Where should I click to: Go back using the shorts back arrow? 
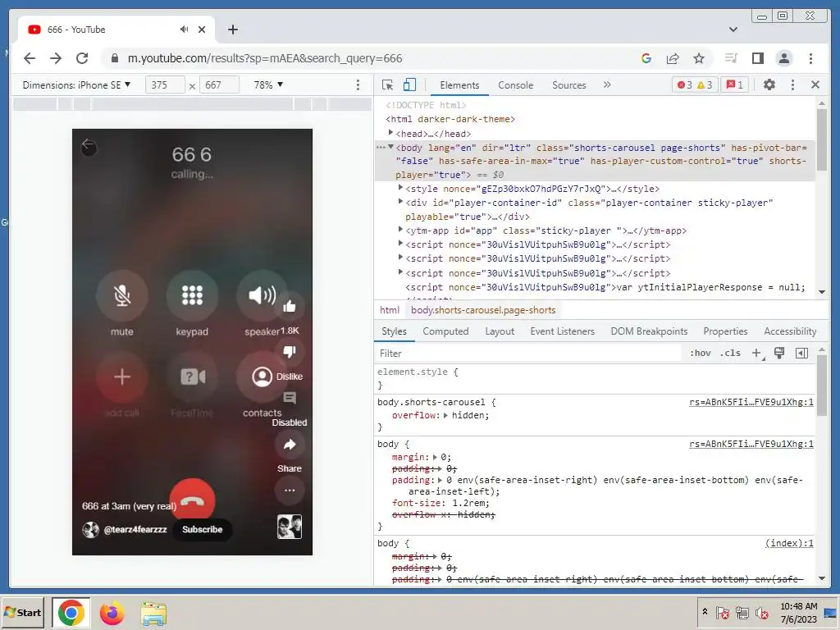89,145
